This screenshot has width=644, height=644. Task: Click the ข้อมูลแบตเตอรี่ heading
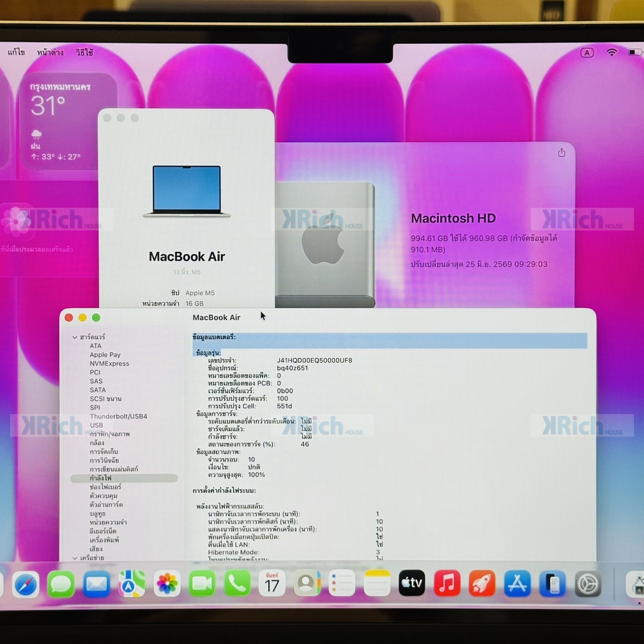(214, 337)
